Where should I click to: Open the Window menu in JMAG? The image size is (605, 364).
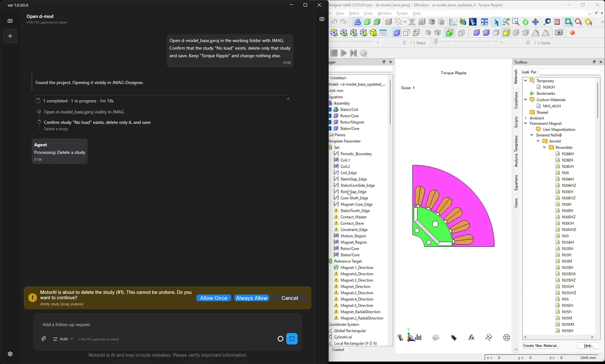384,13
